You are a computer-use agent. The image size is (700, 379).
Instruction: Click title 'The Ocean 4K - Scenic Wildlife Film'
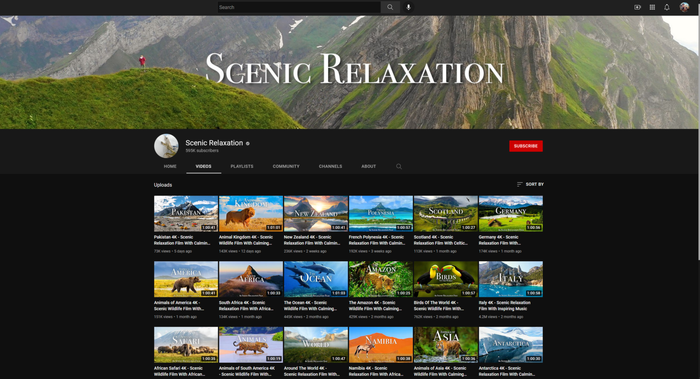[311, 306]
